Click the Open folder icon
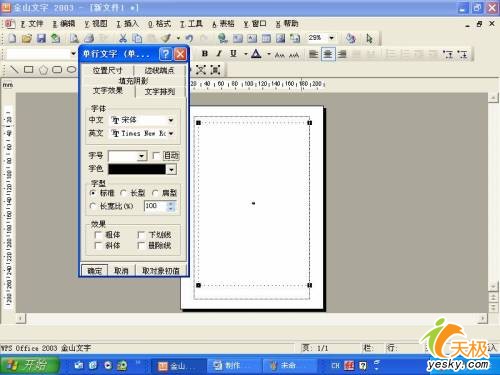 [26, 38]
